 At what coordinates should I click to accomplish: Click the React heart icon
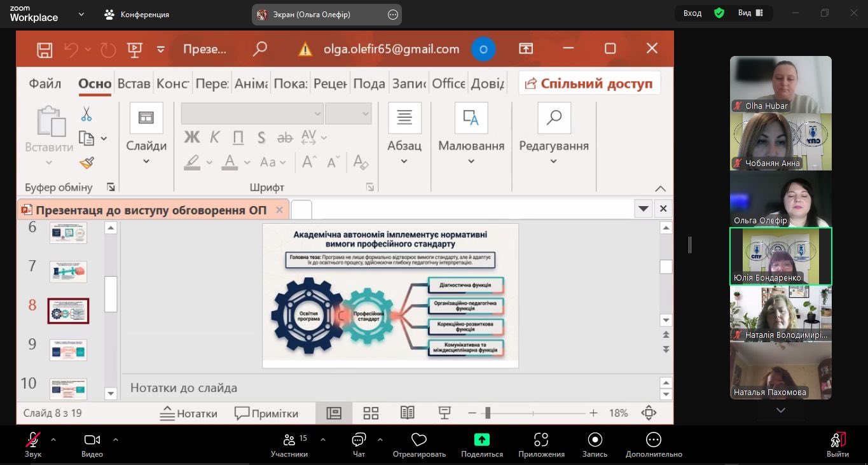(418, 444)
